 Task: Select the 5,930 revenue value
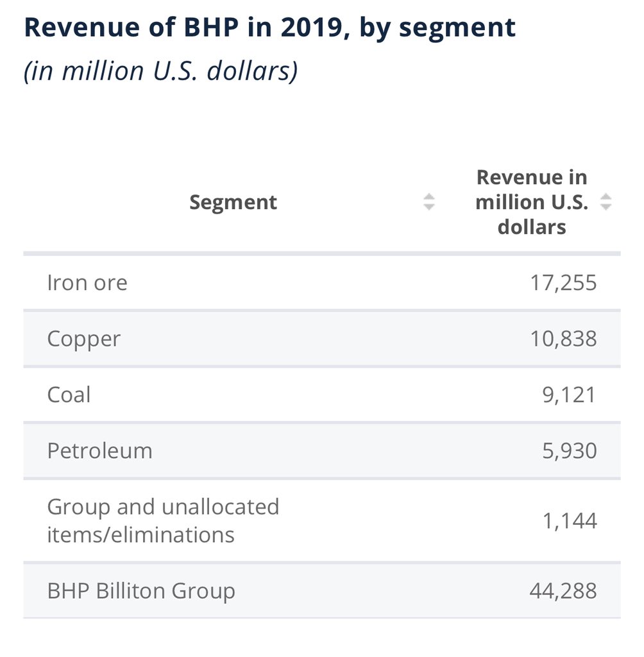[x=570, y=451]
